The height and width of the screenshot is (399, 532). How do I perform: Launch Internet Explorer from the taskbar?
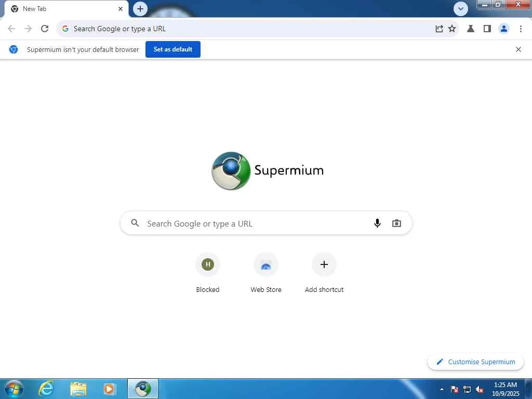click(x=46, y=389)
